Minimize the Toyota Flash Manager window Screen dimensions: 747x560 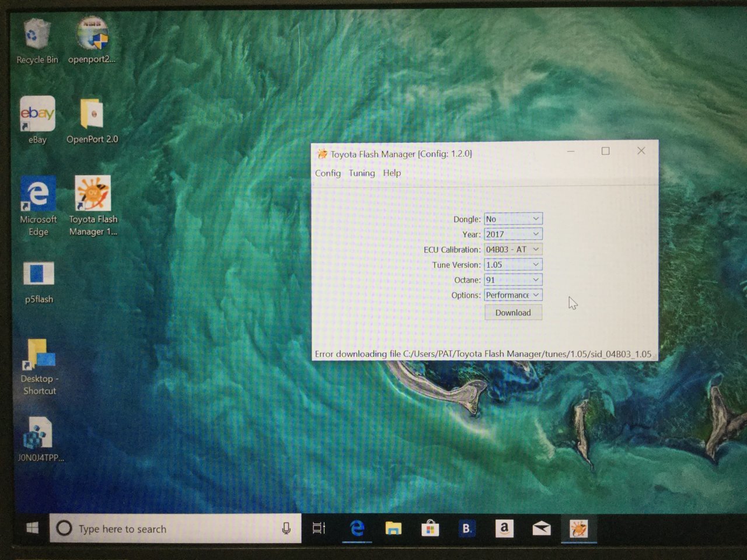click(571, 151)
